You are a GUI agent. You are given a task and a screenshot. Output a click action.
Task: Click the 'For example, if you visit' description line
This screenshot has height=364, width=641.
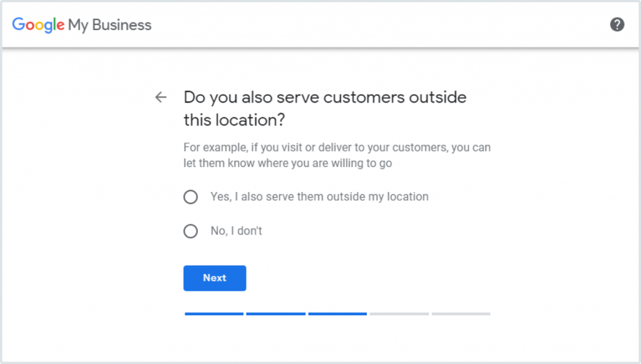(337, 148)
